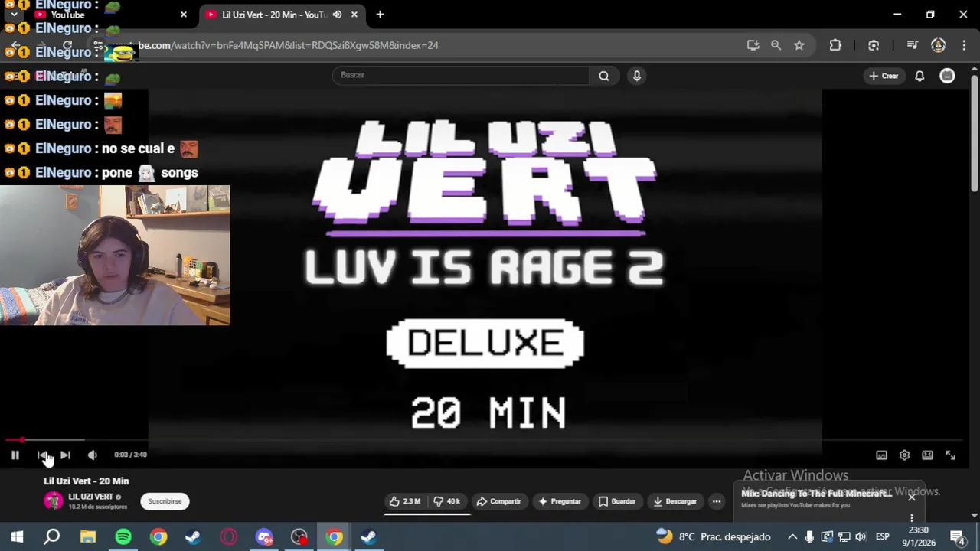Open the Windows notification center

958,536
